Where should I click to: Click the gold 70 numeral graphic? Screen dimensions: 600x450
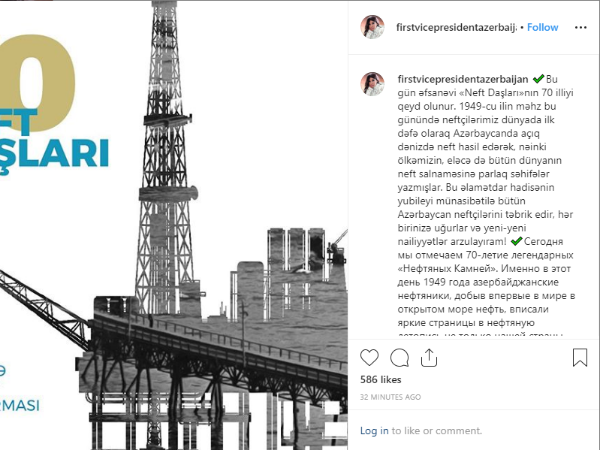coord(38,83)
